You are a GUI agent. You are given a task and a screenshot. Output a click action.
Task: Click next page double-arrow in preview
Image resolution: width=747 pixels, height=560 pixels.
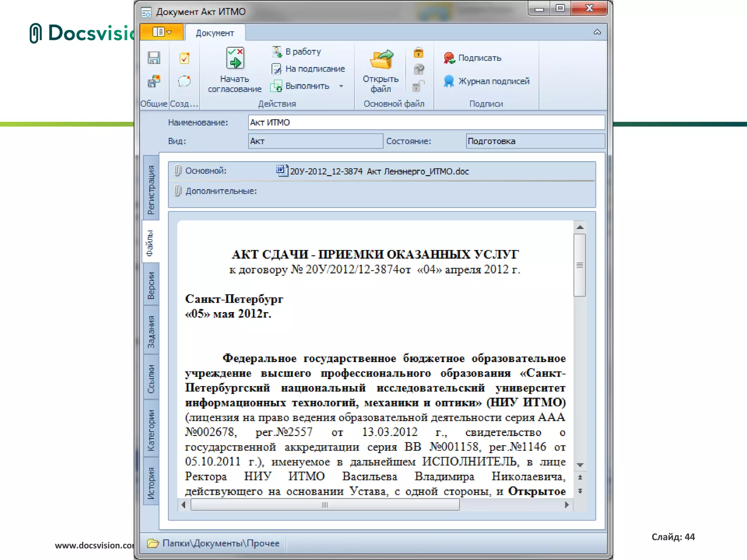point(580,491)
